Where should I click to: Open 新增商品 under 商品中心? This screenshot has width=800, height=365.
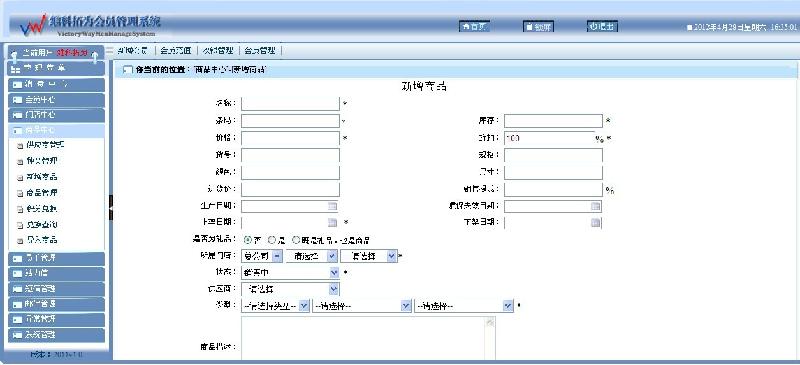[x=42, y=177]
